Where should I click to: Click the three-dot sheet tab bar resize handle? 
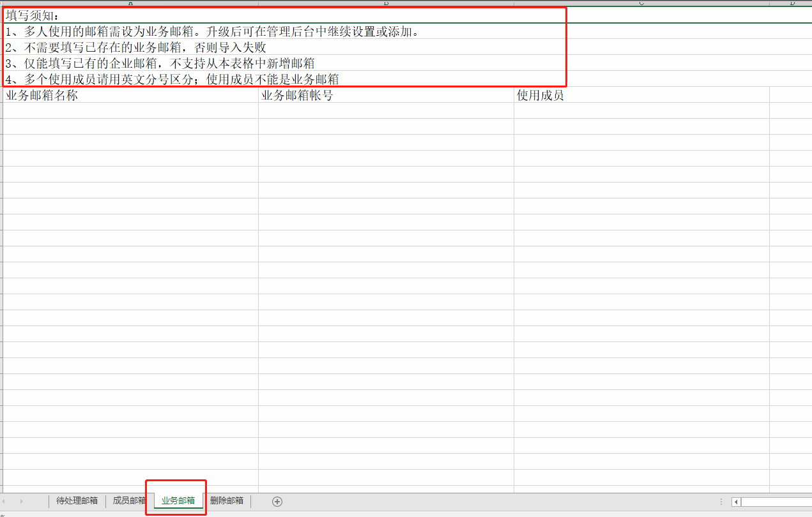pos(721,502)
